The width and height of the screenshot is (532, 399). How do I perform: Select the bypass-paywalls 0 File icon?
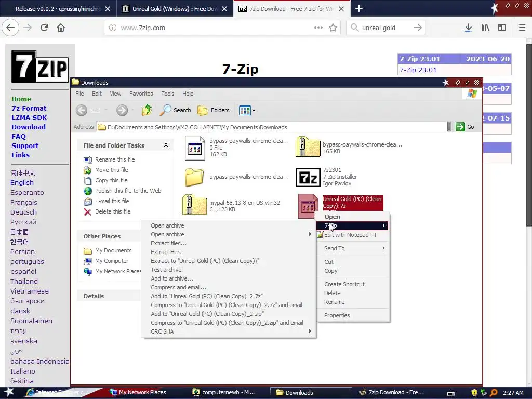pos(195,148)
